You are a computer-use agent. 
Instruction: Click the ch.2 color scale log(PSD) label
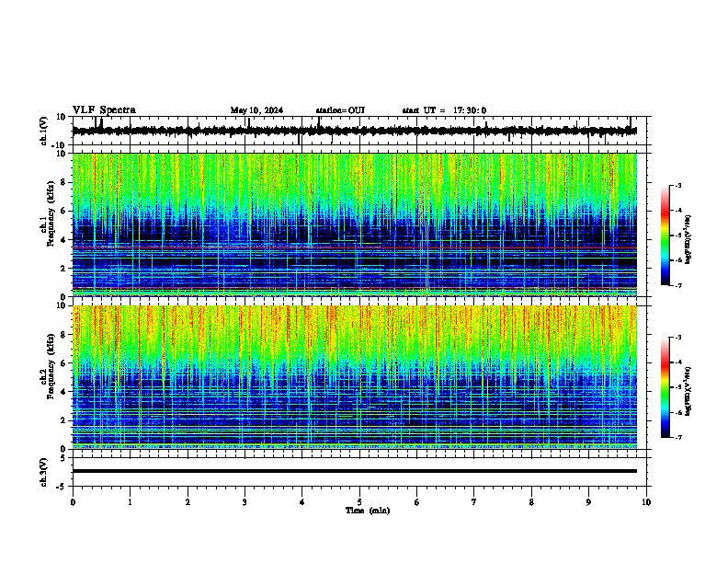click(x=688, y=391)
